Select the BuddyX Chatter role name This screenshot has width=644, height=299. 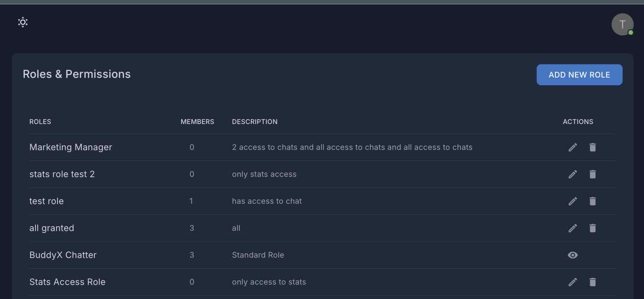63,255
